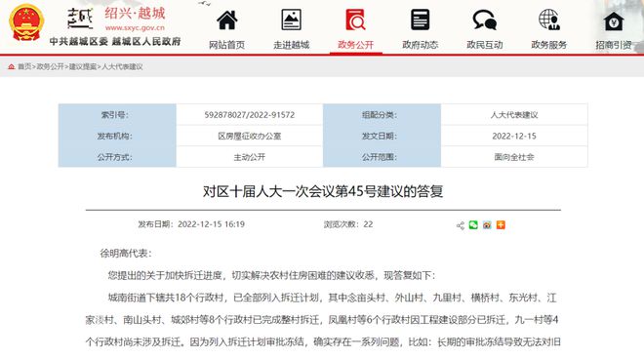Select 政务公开 menu label
This screenshot has width=644, height=359.
[x=356, y=45]
